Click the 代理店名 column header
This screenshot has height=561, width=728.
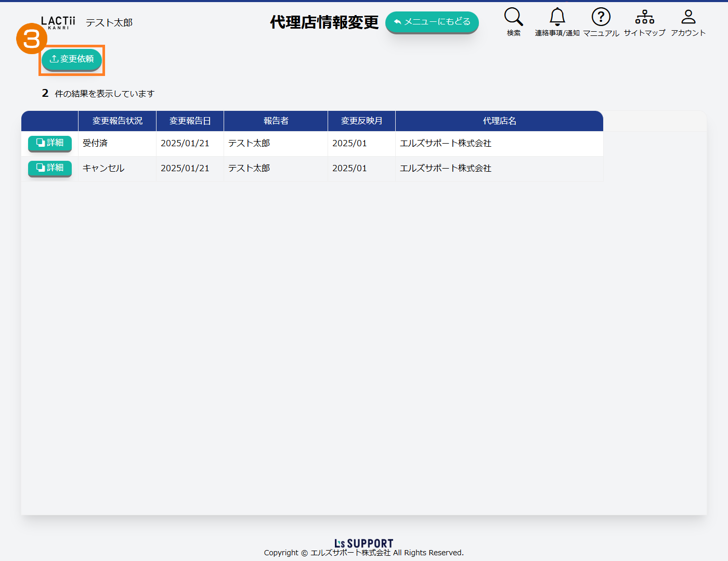coord(499,121)
